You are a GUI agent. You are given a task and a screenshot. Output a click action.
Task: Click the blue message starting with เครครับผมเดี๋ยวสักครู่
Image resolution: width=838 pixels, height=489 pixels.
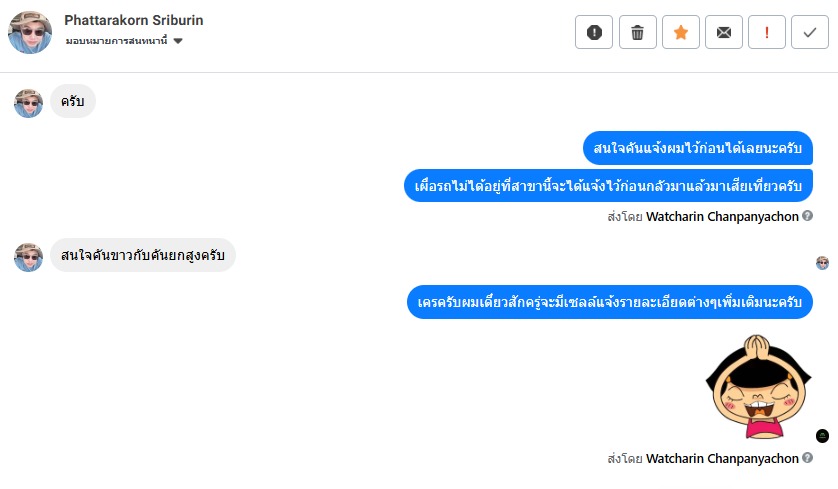tap(609, 302)
